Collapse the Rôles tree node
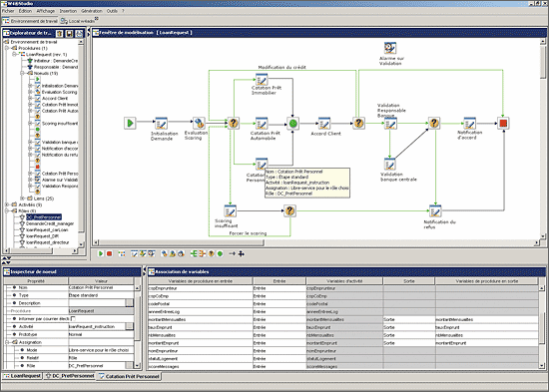 7,211
